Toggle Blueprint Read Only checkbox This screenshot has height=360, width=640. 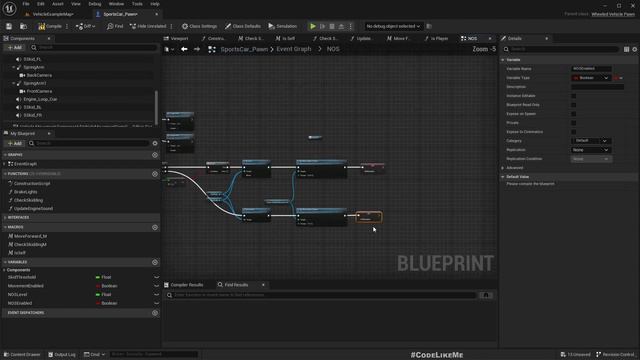(x=573, y=105)
